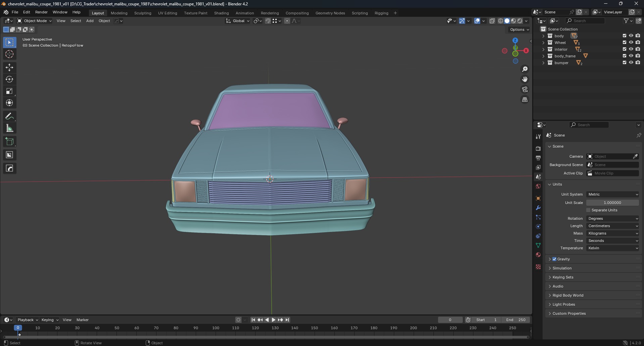
Task: Hide the Wheel collection in viewport
Action: pyautogui.click(x=631, y=43)
